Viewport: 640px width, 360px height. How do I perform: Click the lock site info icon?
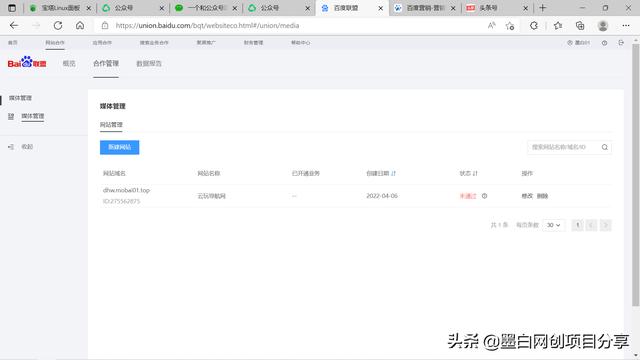(105, 25)
